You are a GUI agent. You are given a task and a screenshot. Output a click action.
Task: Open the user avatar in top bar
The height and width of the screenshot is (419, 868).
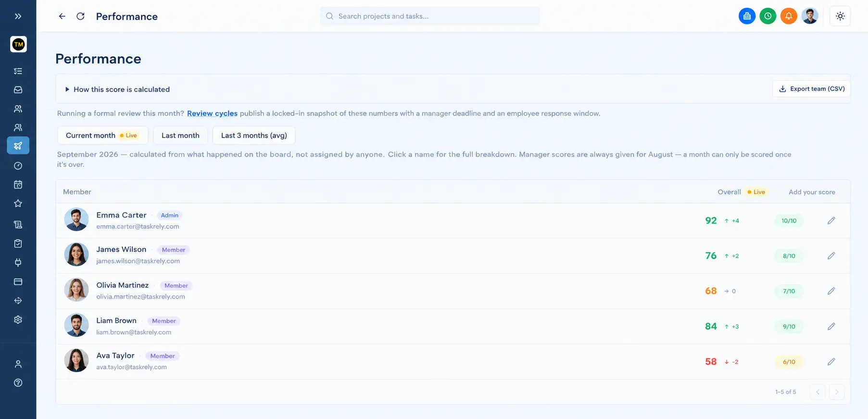[810, 16]
